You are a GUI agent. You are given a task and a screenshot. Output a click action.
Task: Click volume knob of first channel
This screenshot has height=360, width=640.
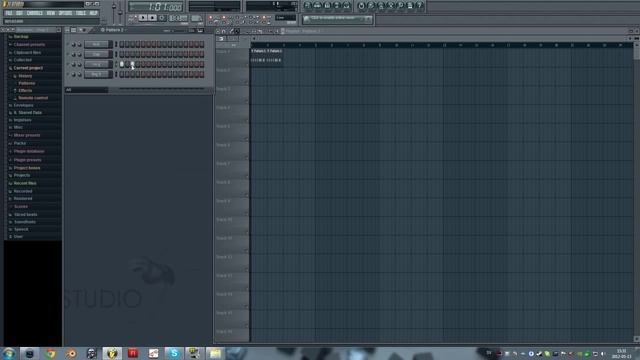coord(80,44)
